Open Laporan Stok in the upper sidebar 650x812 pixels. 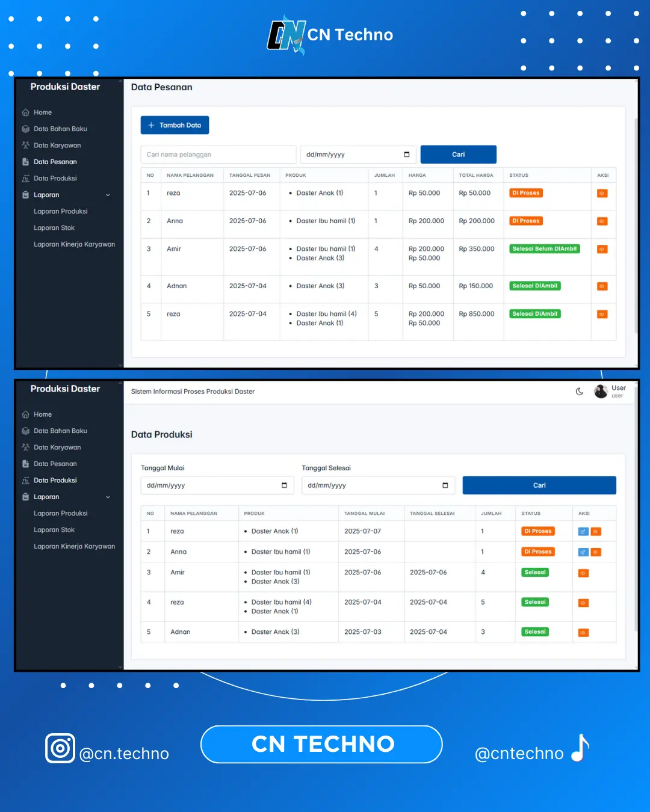[54, 228]
